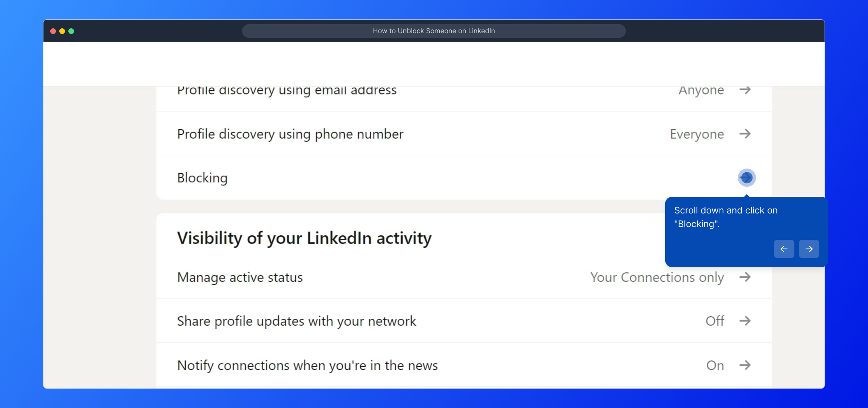The width and height of the screenshot is (868, 408).
Task: Open Profile discovery using email address
Action: (x=287, y=91)
